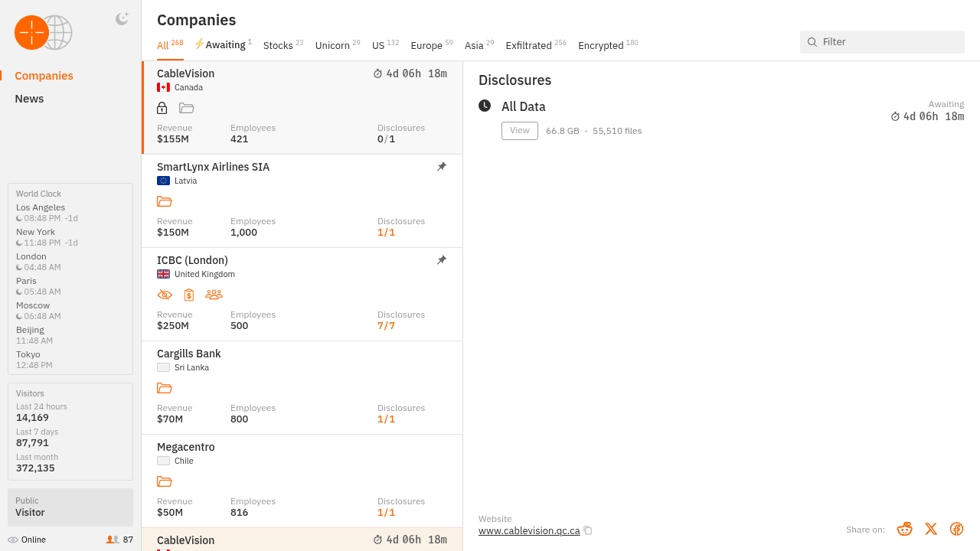980x551 pixels.
Task: Click the dollar clipboard icon on ICBC
Action: [189, 295]
